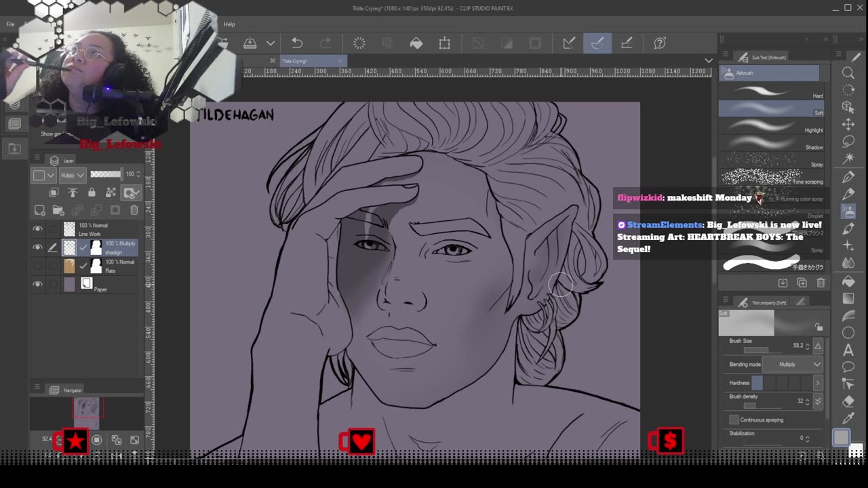The width and height of the screenshot is (868, 488).
Task: Select the Blend tool
Action: coord(848,263)
